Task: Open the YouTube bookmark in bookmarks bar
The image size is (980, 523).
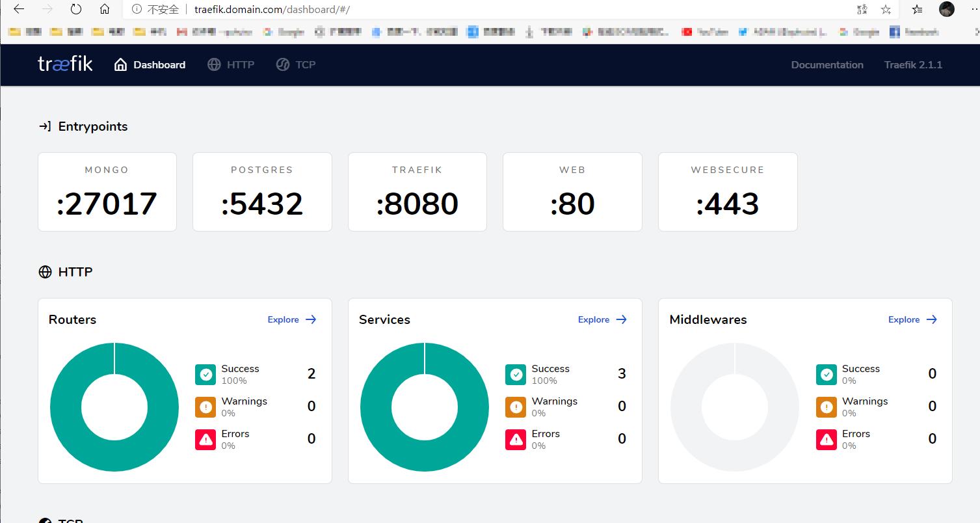Action: click(x=705, y=31)
